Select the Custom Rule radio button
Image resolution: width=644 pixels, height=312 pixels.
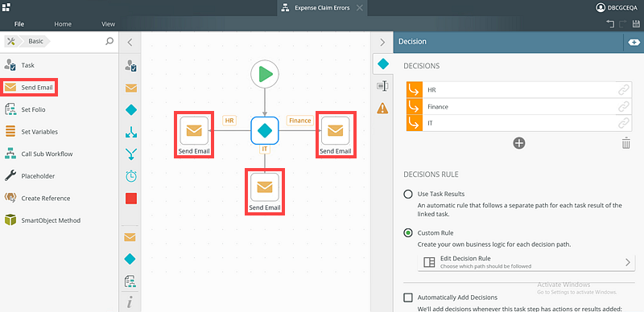(x=408, y=232)
